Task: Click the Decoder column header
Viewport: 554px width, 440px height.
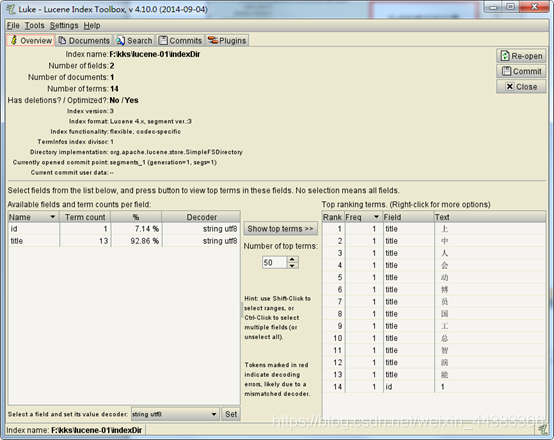Action: (x=201, y=217)
